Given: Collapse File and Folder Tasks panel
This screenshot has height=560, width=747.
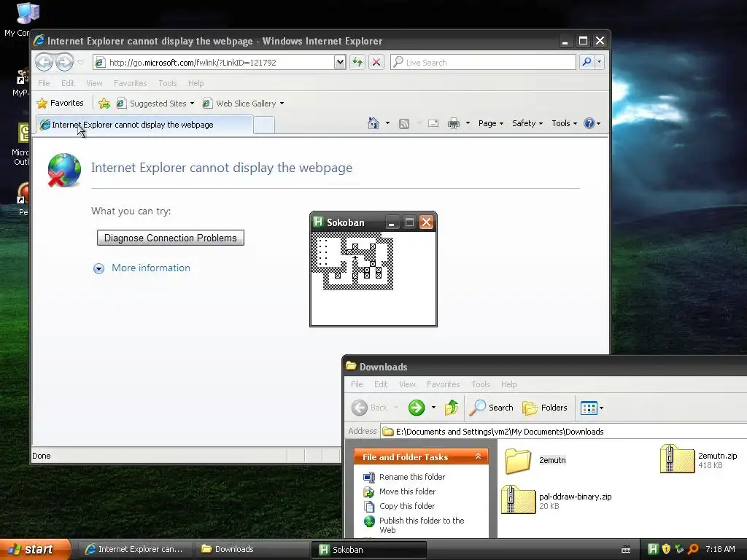Looking at the screenshot, I should tap(478, 456).
